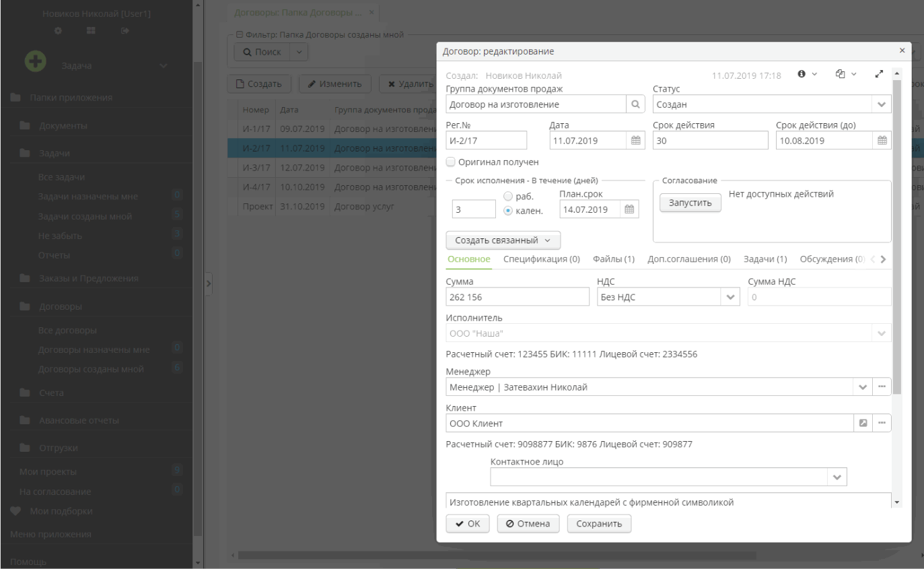Image resolution: width=924 pixels, height=569 pixels.
Task: Select the кален. radio button
Action: (509, 209)
